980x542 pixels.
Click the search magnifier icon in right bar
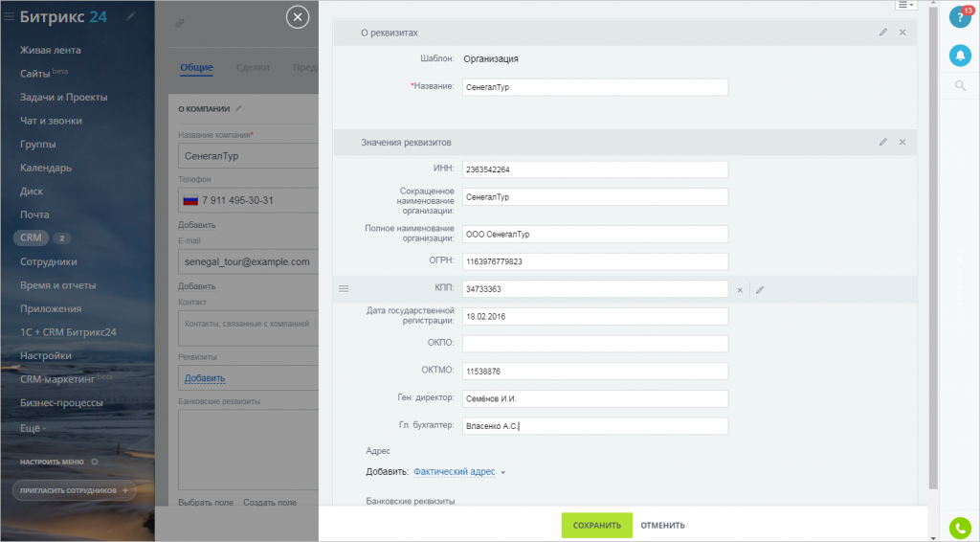960,86
